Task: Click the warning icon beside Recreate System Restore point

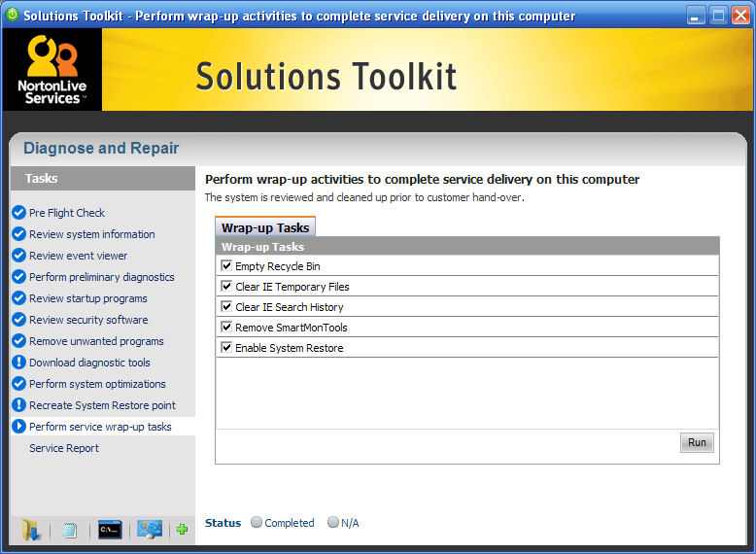Action: tap(18, 405)
